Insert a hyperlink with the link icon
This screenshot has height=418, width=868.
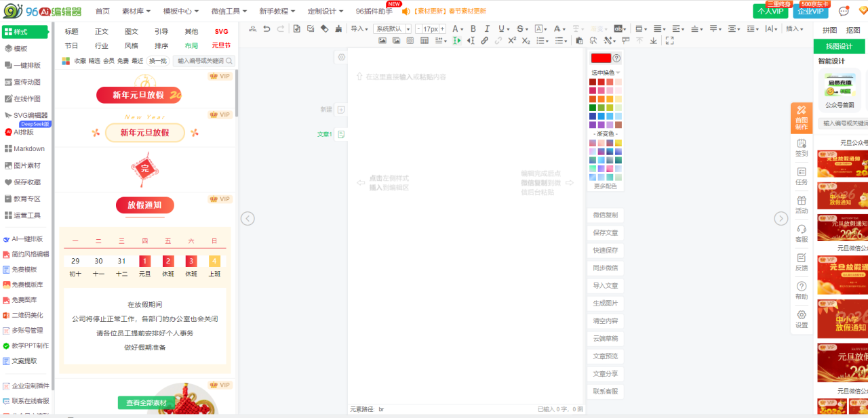[x=485, y=41]
